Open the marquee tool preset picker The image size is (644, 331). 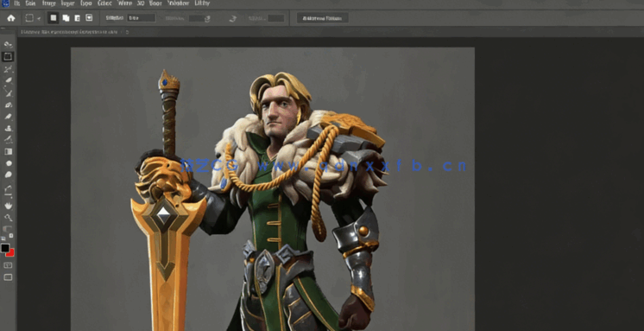(x=33, y=18)
